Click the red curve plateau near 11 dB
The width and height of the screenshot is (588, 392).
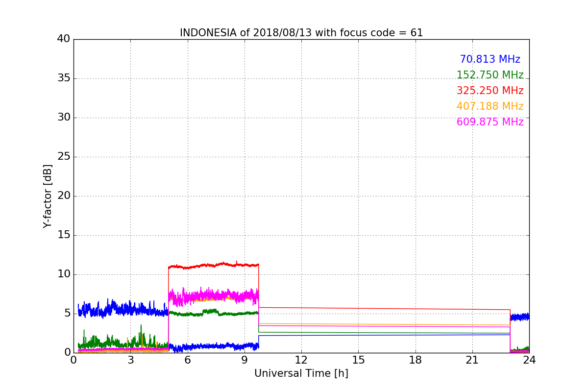(214, 265)
